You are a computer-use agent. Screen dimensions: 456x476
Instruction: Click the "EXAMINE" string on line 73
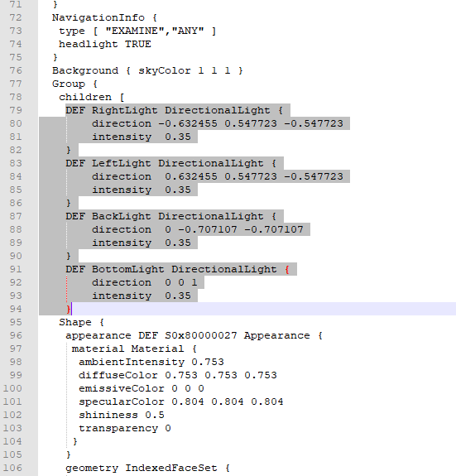coord(135,31)
